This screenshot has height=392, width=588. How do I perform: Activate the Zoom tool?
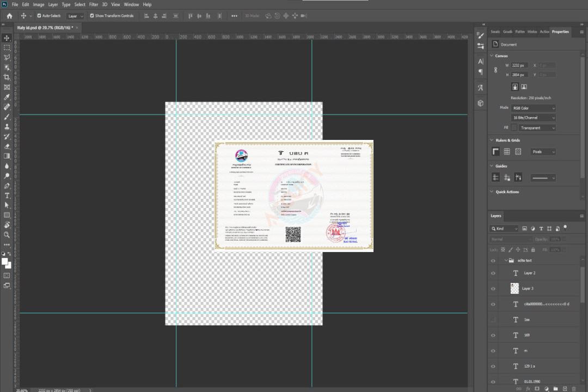coord(7,235)
